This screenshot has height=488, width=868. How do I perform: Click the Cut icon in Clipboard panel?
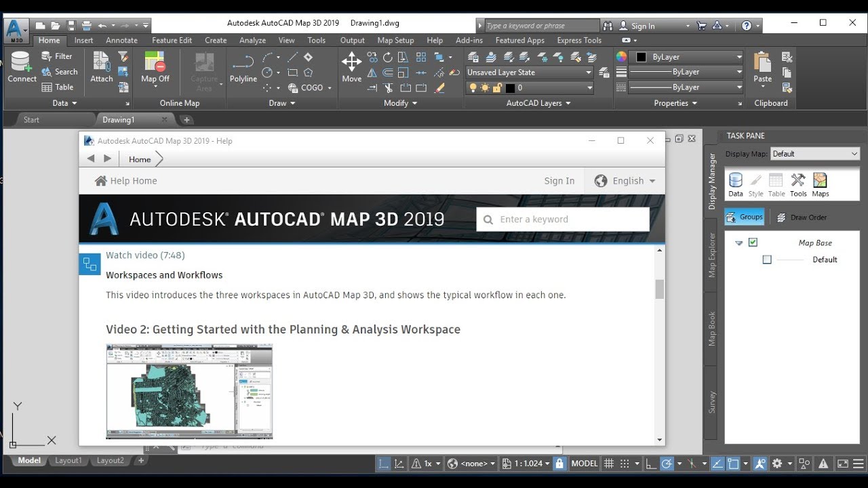787,57
